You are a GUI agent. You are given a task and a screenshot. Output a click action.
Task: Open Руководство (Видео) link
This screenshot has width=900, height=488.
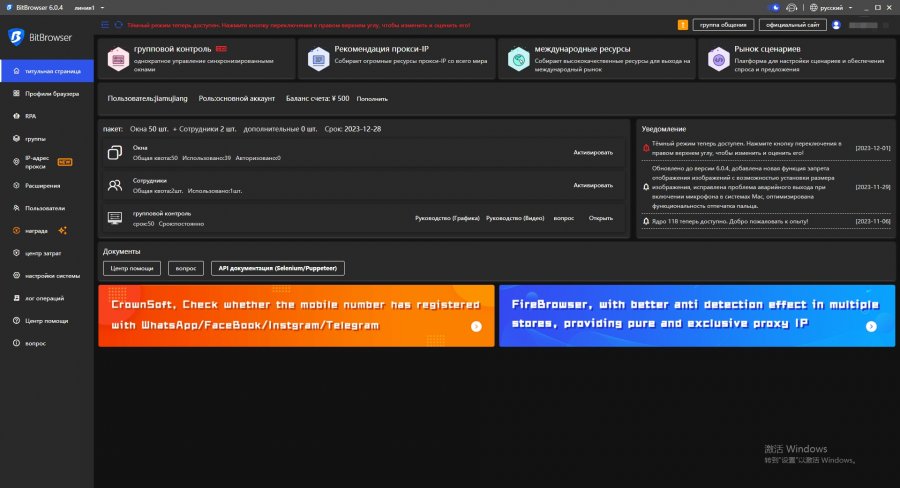pyautogui.click(x=515, y=218)
